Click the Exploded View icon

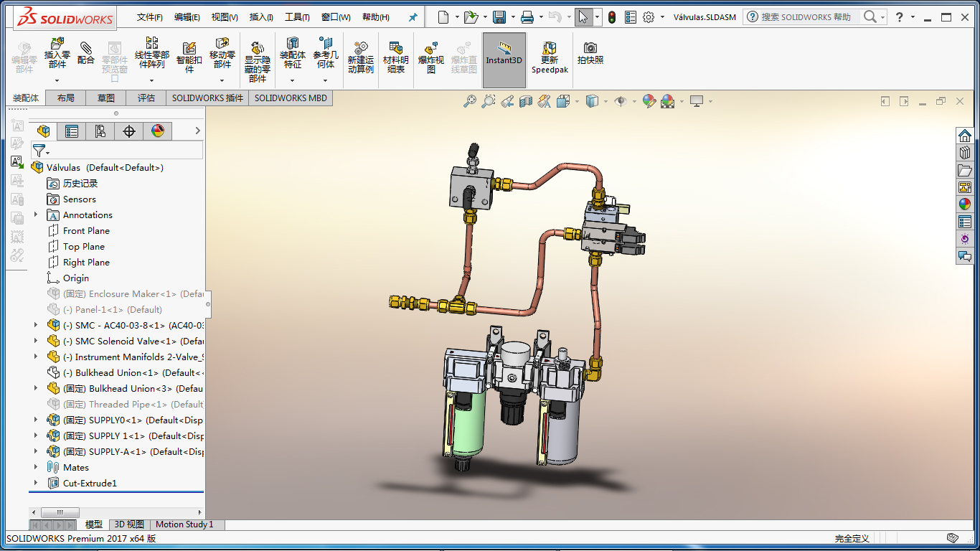click(x=430, y=56)
